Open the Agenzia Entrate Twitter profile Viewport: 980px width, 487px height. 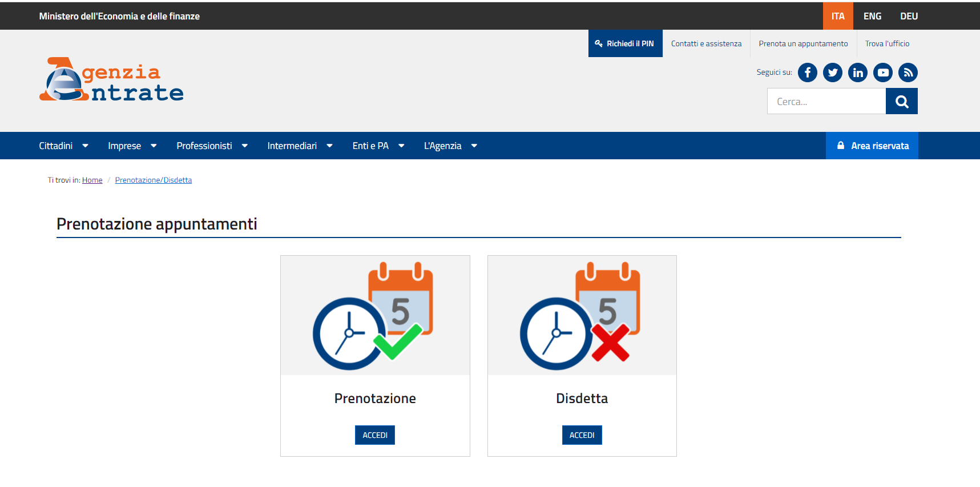tap(832, 73)
